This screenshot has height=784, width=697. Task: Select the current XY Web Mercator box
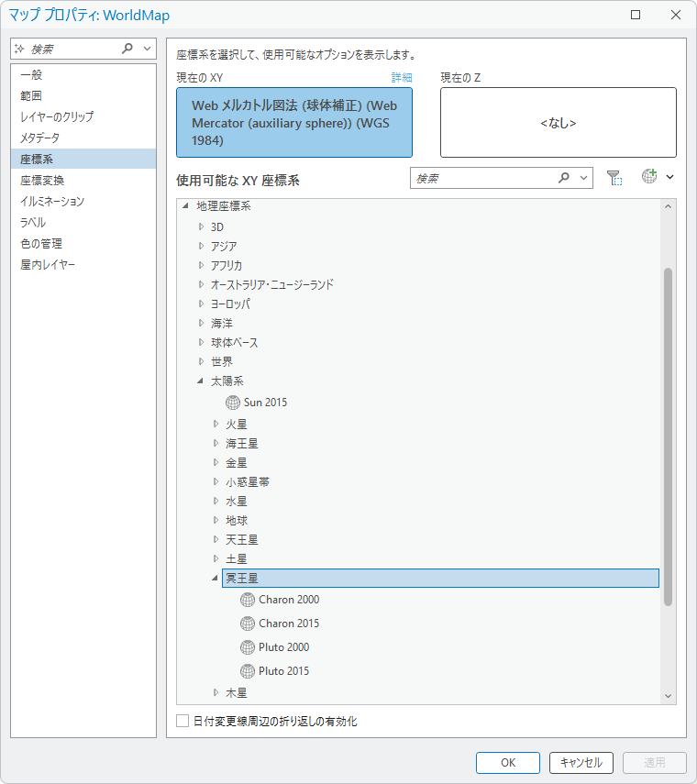pyautogui.click(x=294, y=123)
